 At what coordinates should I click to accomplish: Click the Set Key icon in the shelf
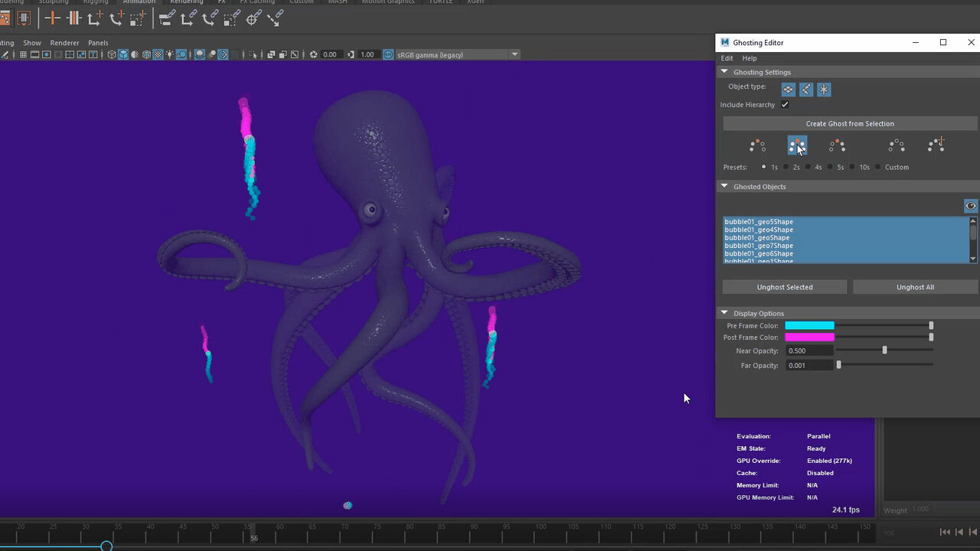[52, 18]
